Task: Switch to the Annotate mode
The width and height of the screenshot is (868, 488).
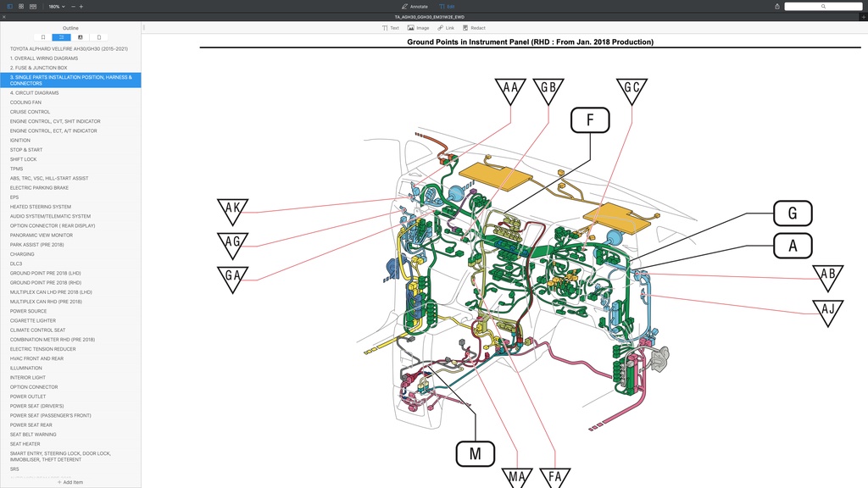Action: tap(414, 6)
